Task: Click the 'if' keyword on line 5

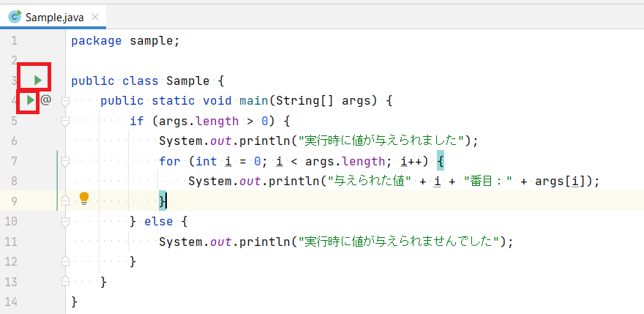Action: 137,122
